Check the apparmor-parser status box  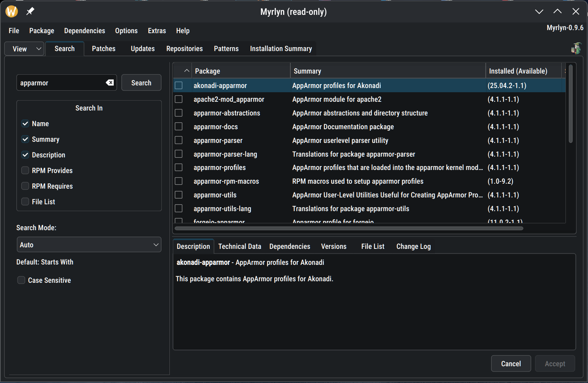pos(179,140)
